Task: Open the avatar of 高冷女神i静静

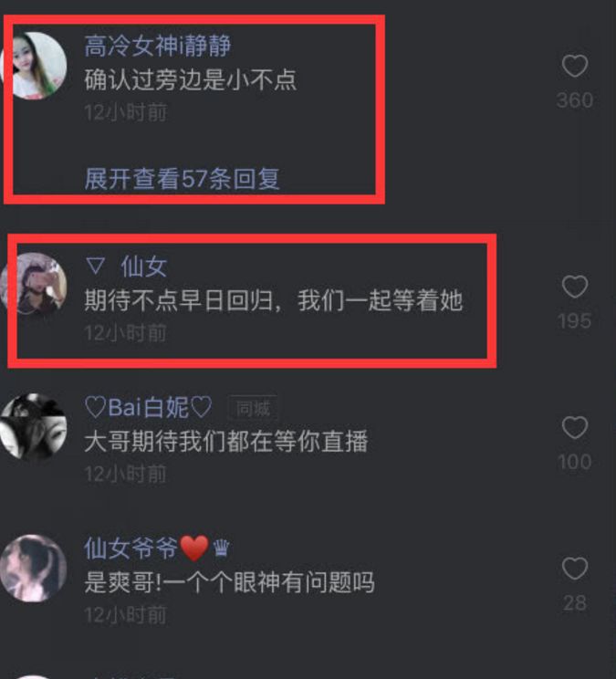Action: (35, 66)
